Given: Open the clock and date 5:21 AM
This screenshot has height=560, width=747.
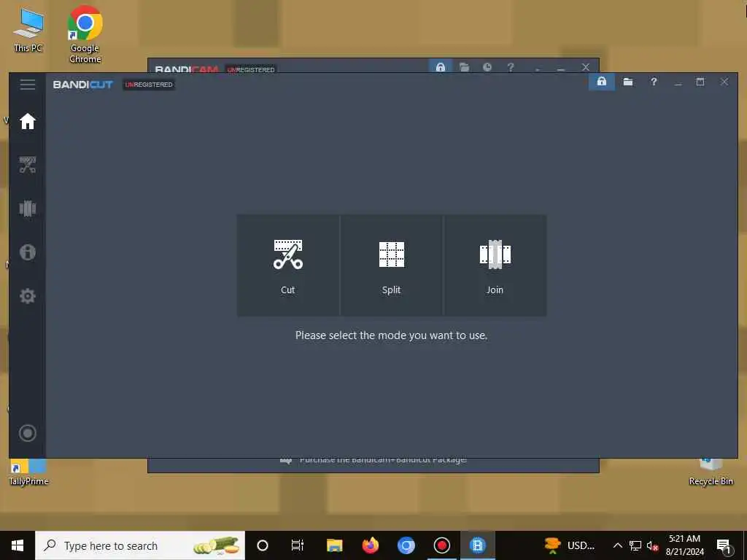Looking at the screenshot, I should 684,545.
